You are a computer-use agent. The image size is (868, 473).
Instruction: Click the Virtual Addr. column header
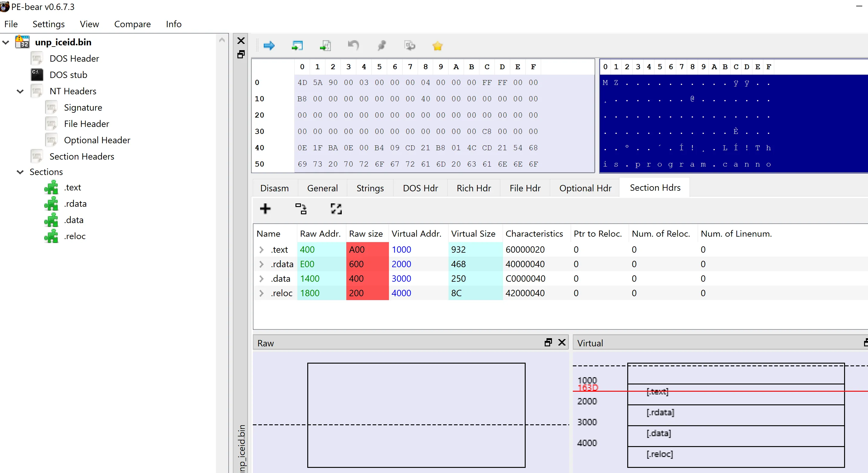418,233
